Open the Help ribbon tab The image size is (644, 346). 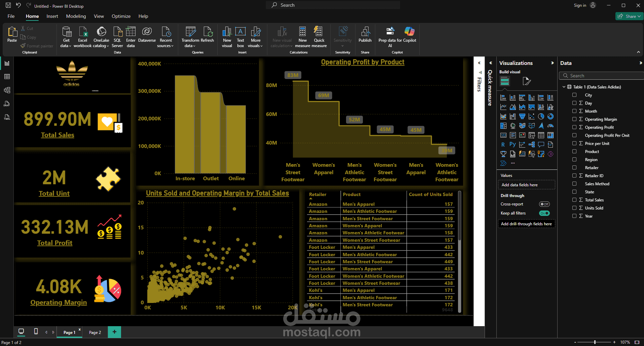[x=143, y=16]
